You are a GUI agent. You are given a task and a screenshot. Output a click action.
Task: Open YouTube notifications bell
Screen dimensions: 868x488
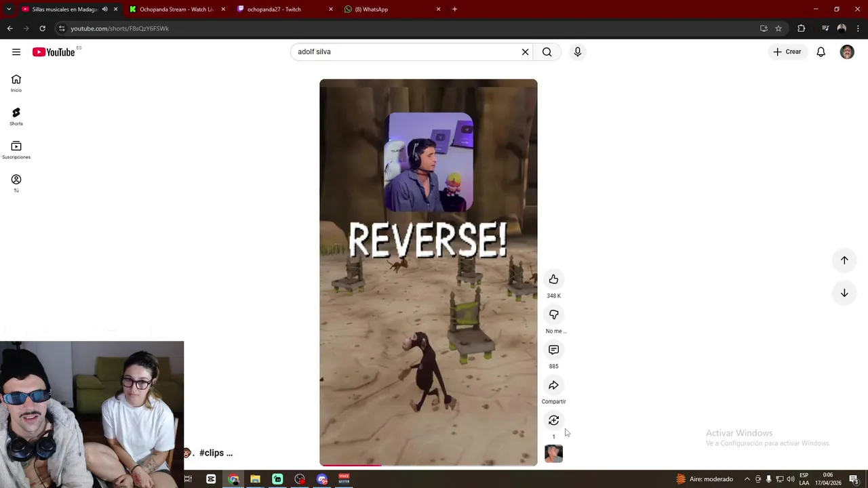point(821,52)
